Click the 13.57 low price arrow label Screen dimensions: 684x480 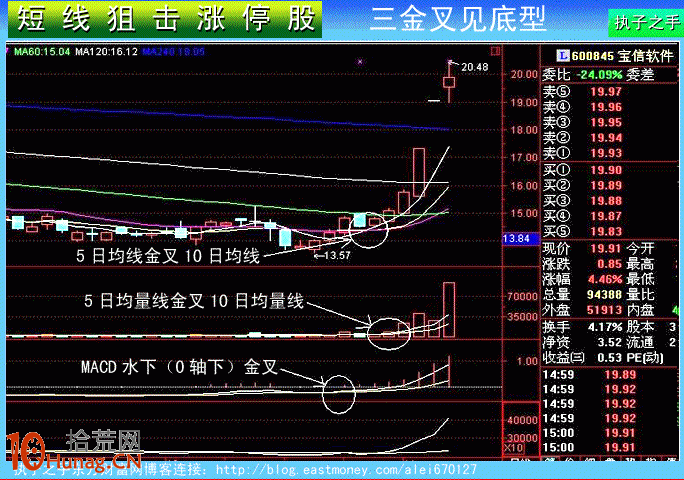tap(333, 256)
